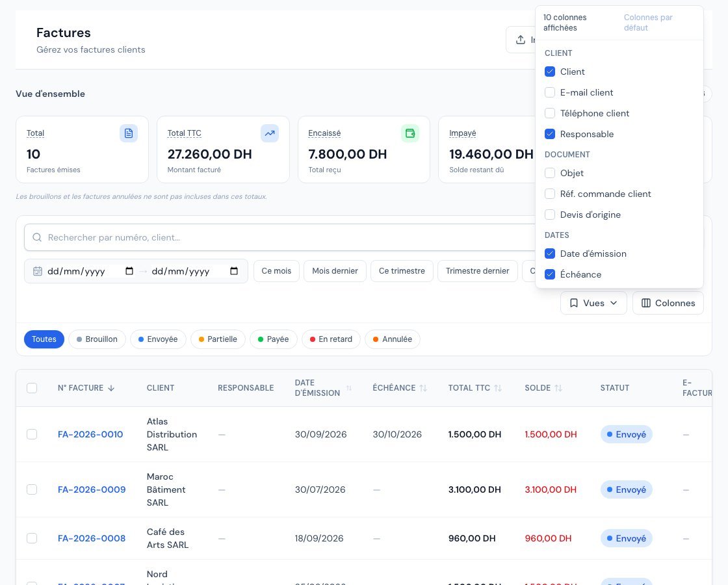Viewport: 728px width, 585px height.
Task: Select all invoices with header checkbox
Action: [32, 388]
